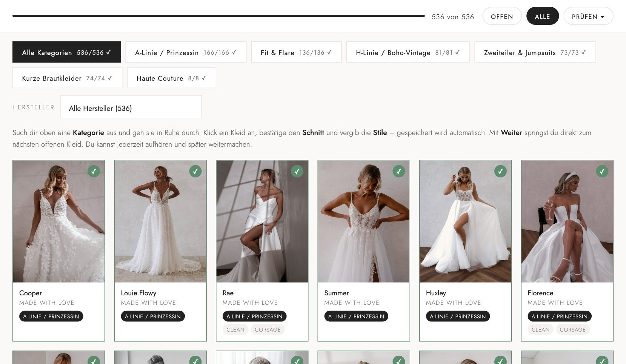Click the green checkmark on the Rae dress
The height and width of the screenshot is (364, 626).
click(x=297, y=171)
